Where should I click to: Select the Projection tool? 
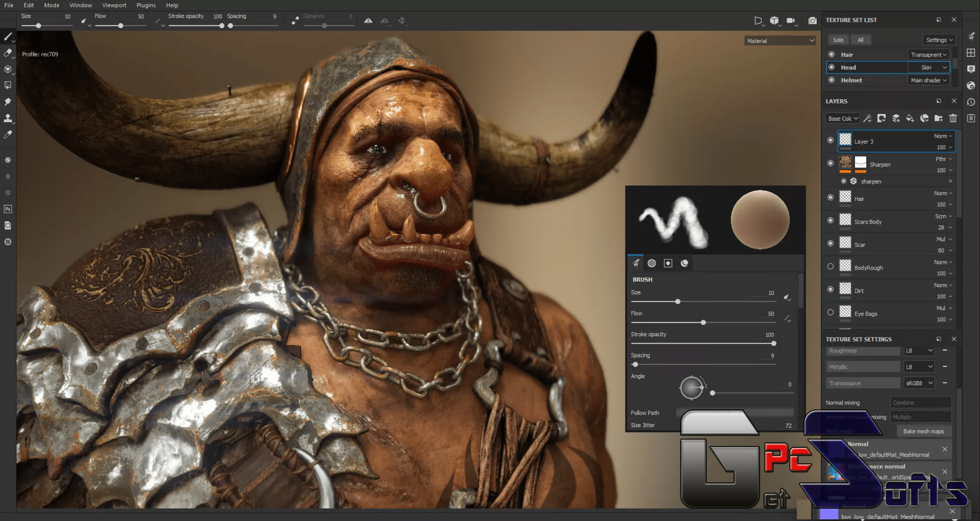8,69
